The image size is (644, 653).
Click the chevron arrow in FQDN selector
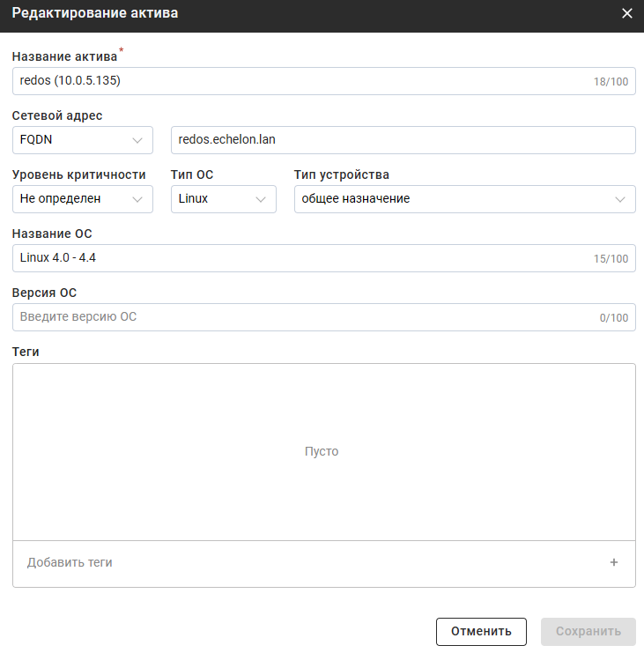click(x=137, y=140)
